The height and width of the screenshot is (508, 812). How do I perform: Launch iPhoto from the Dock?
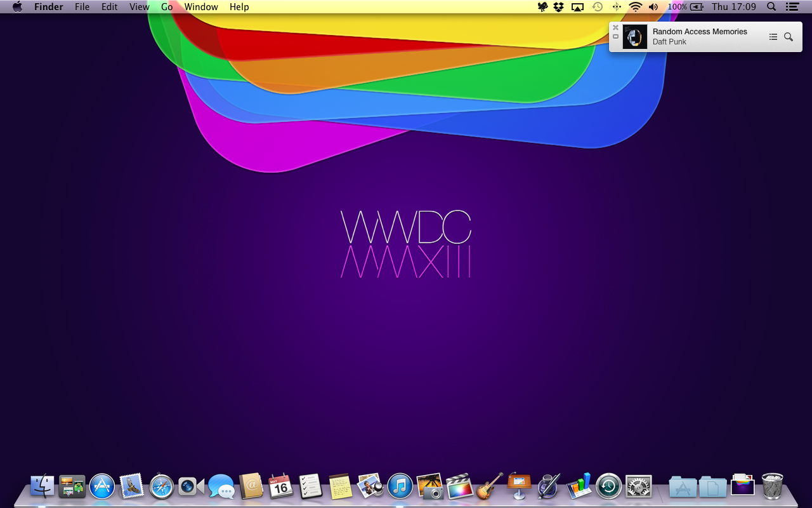(429, 486)
